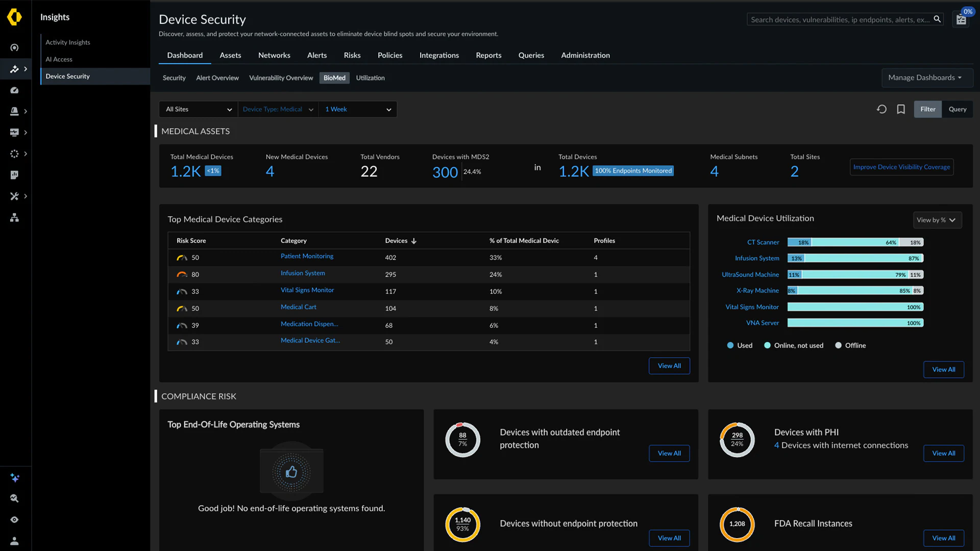
Task: Click the eye icon in the lower sidebar
Action: click(x=14, y=519)
